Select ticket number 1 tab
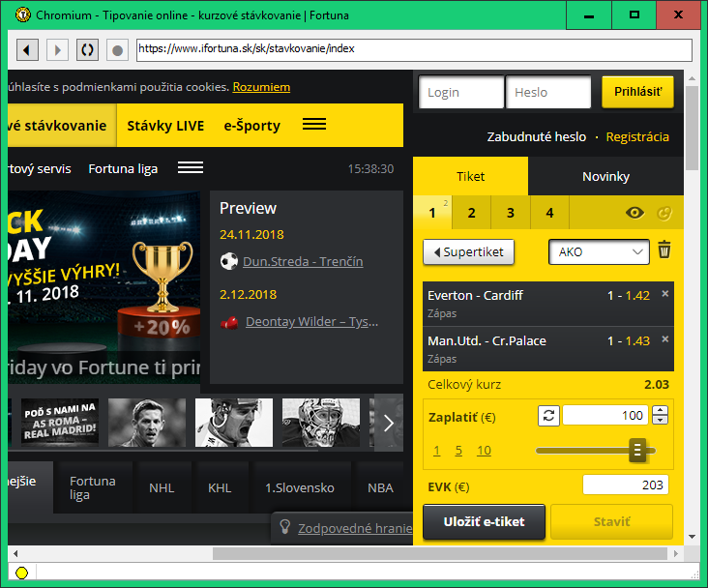This screenshot has height=588, width=708. pos(432,212)
